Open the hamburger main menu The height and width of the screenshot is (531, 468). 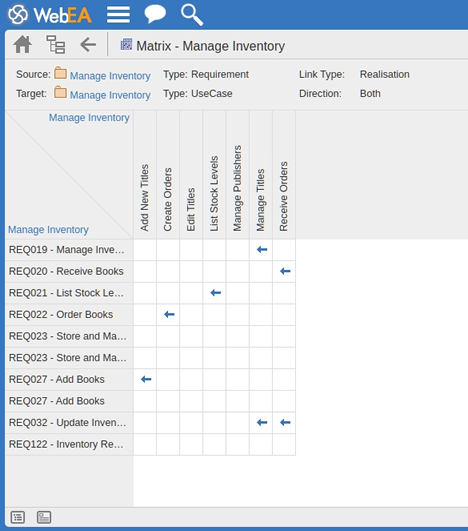pyautogui.click(x=118, y=15)
